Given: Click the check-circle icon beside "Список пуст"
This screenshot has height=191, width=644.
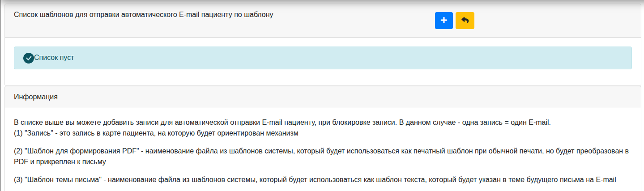Looking at the screenshot, I should click(x=29, y=58).
